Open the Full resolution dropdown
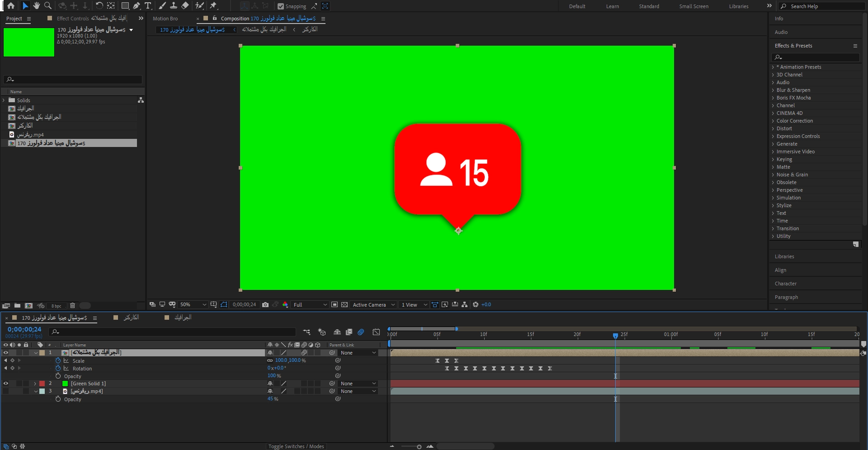 tap(310, 305)
